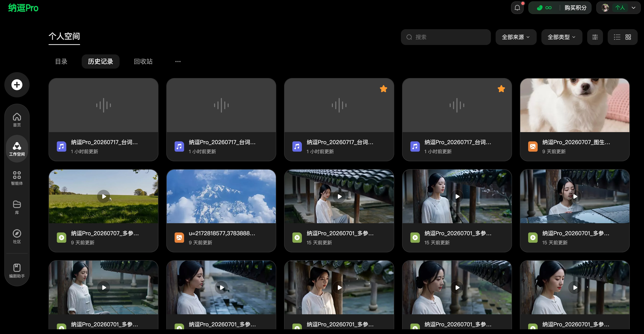Screen dimensions: 644x334
Task: Click the green video icon beside 纳逗Pro_20260707_多参
Action: click(61, 238)
